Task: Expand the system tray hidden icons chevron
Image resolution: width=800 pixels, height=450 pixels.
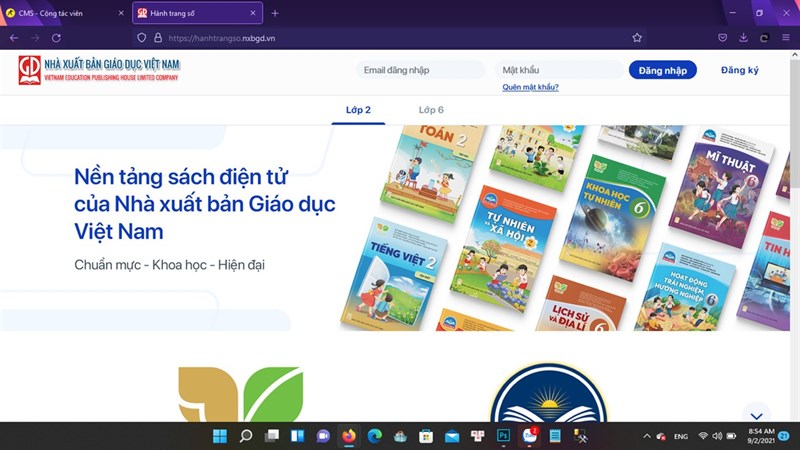Action: (647, 436)
